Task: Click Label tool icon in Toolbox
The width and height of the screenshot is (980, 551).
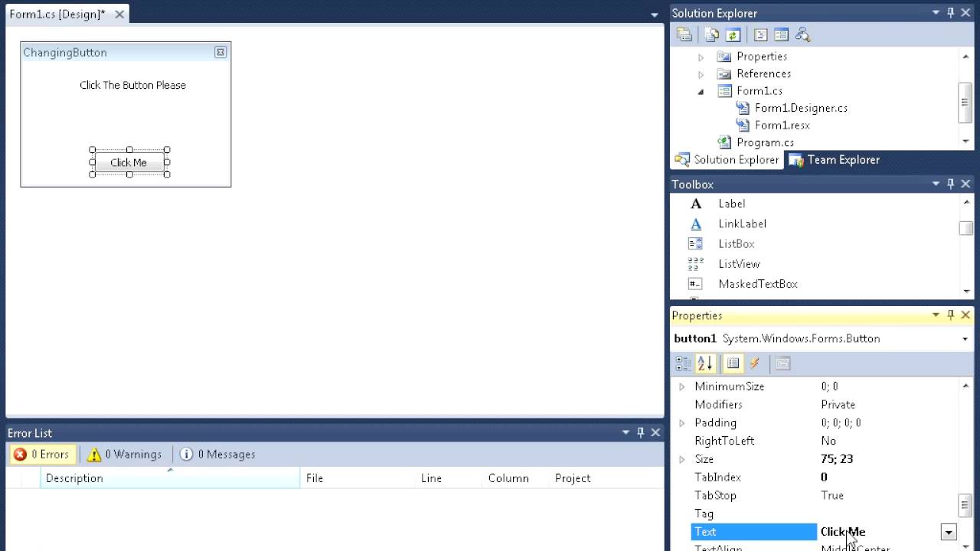Action: point(695,204)
